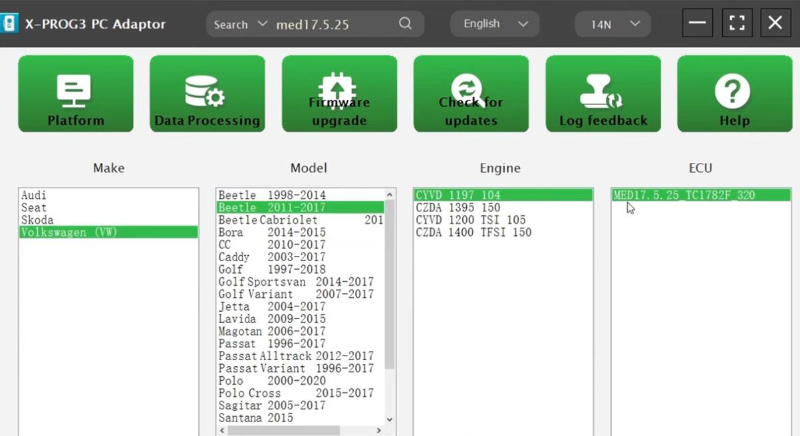This screenshot has width=800, height=436.
Task: Open the 14N dropdown
Action: coord(613,24)
